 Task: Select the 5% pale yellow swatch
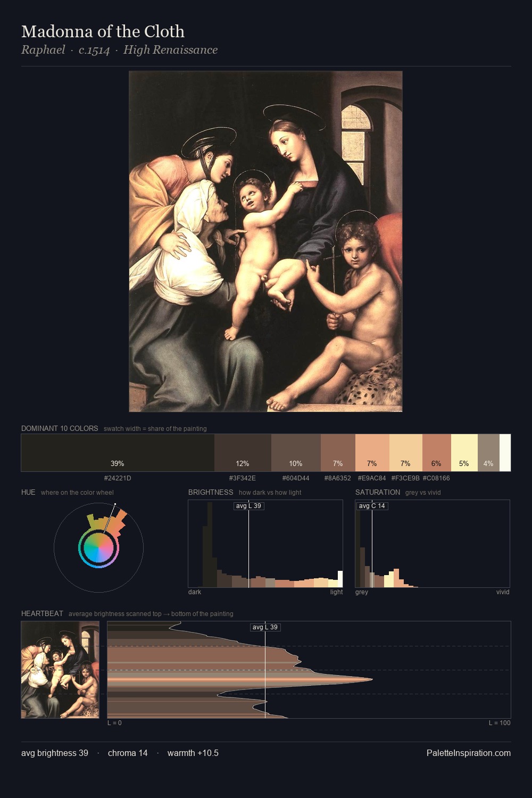point(464,453)
